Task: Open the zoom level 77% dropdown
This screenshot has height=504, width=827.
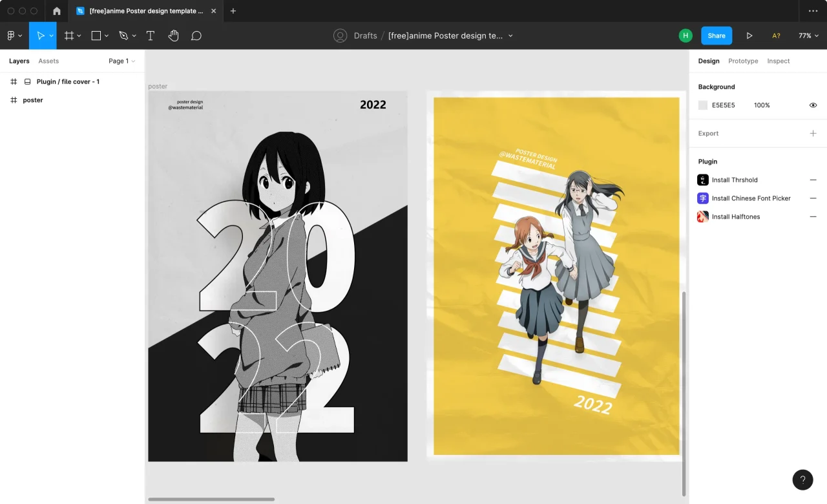Action: click(808, 36)
